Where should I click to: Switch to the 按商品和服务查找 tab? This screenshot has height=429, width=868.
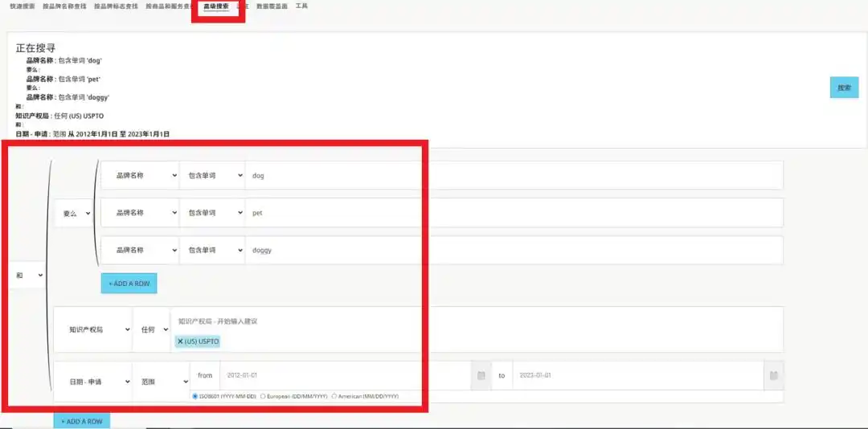click(170, 6)
